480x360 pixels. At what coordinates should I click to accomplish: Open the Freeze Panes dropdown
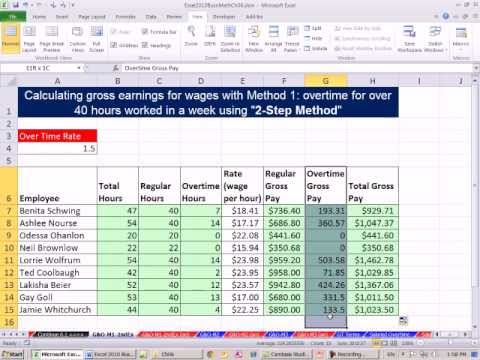click(x=292, y=39)
